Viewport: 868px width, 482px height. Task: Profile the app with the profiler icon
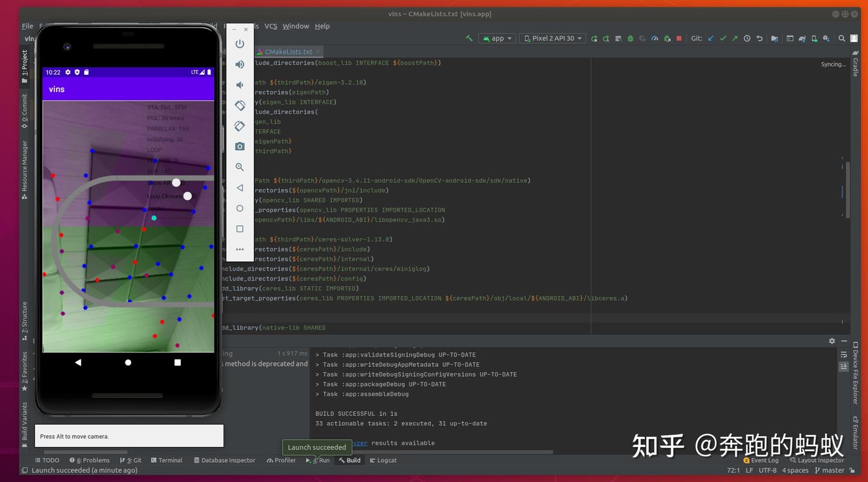[654, 38]
